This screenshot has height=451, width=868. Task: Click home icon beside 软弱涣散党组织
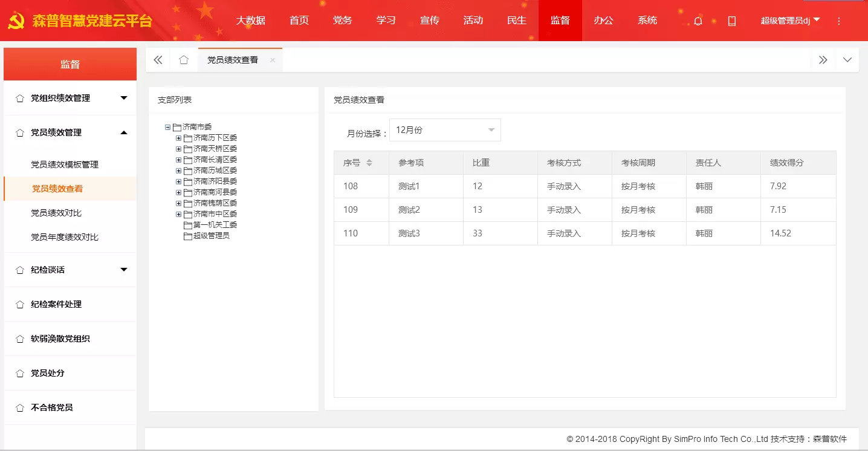(20, 339)
